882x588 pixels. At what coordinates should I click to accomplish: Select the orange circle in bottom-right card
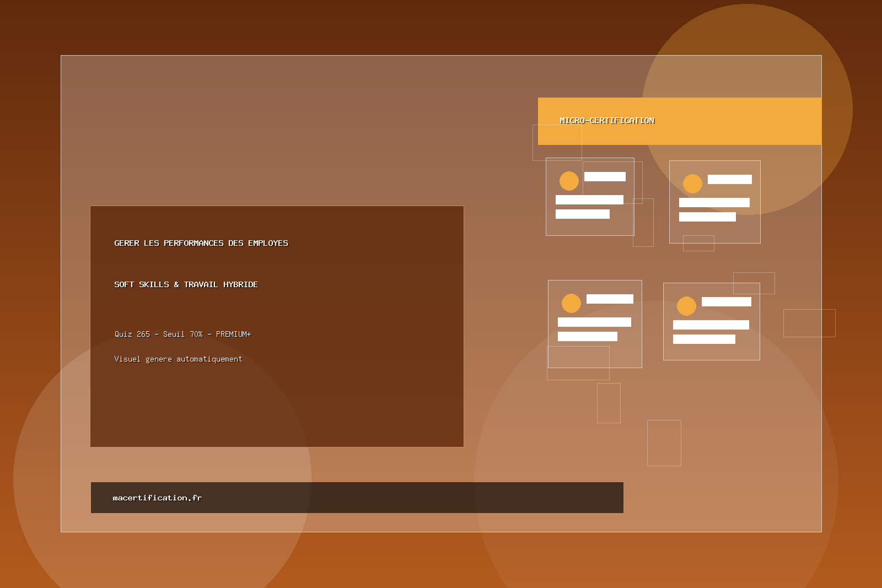(x=686, y=306)
